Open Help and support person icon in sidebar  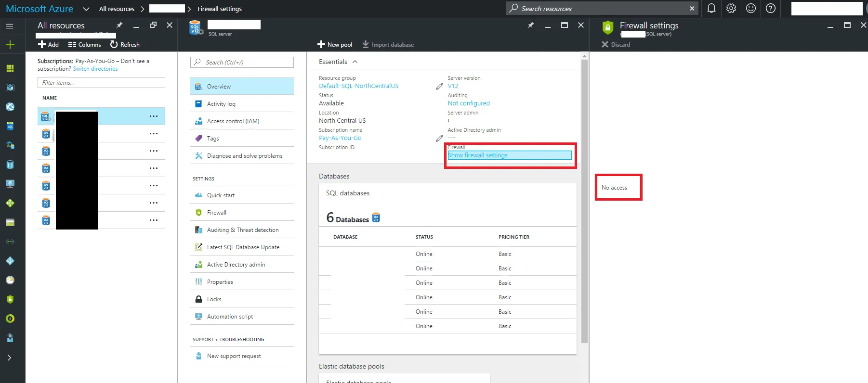click(x=10, y=338)
